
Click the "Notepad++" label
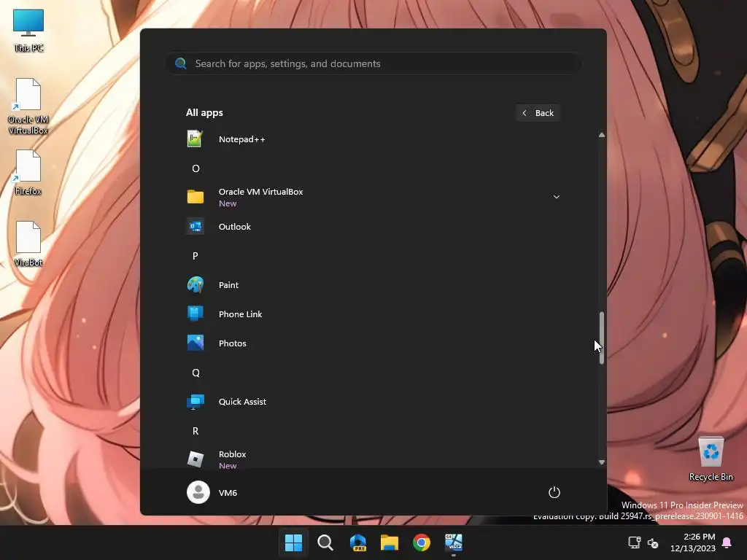tap(241, 139)
